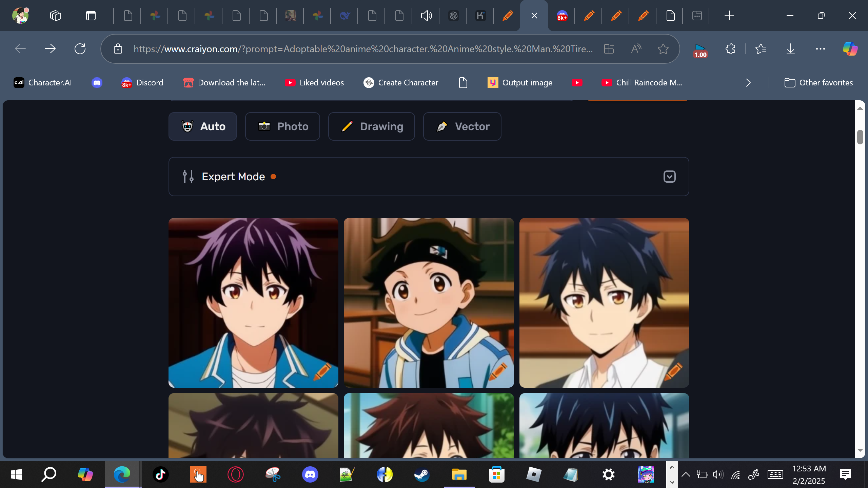Open the tab actions menu icon
868x488 pixels.
91,16
